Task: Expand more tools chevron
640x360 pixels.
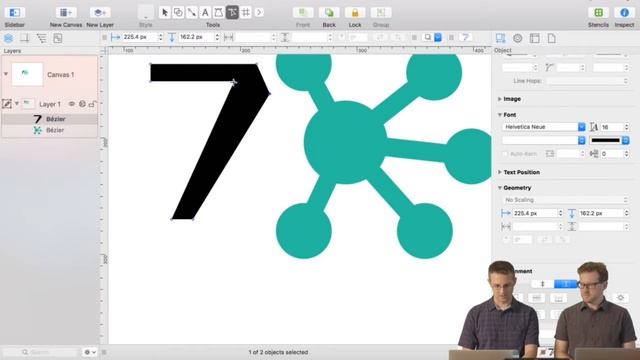Action: pos(259,13)
